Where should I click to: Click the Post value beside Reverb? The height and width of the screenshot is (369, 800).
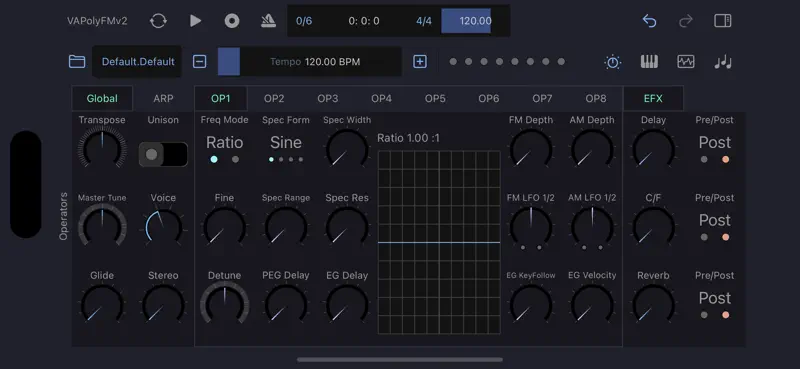715,298
